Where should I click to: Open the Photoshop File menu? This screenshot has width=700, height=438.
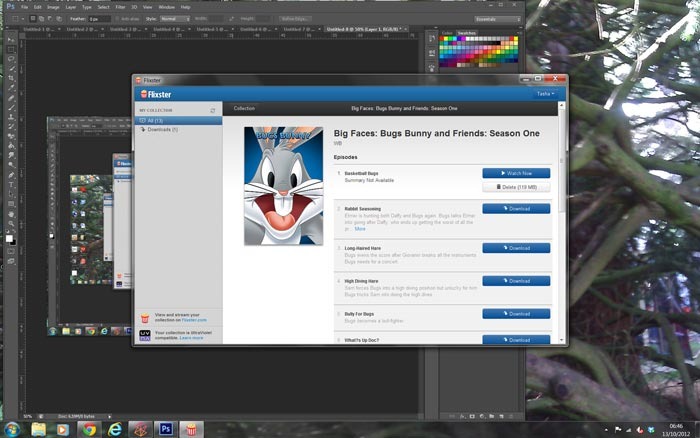25,7
